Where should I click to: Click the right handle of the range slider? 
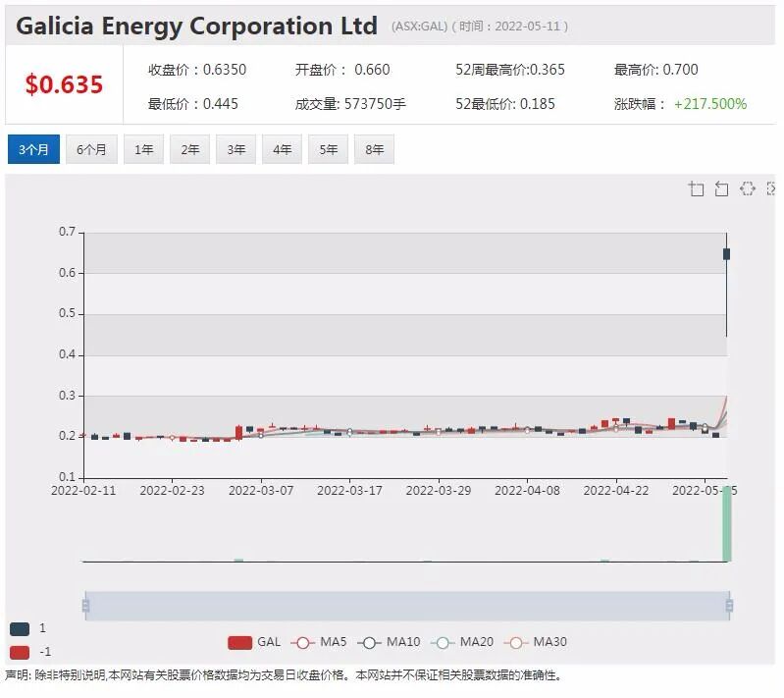tap(729, 606)
